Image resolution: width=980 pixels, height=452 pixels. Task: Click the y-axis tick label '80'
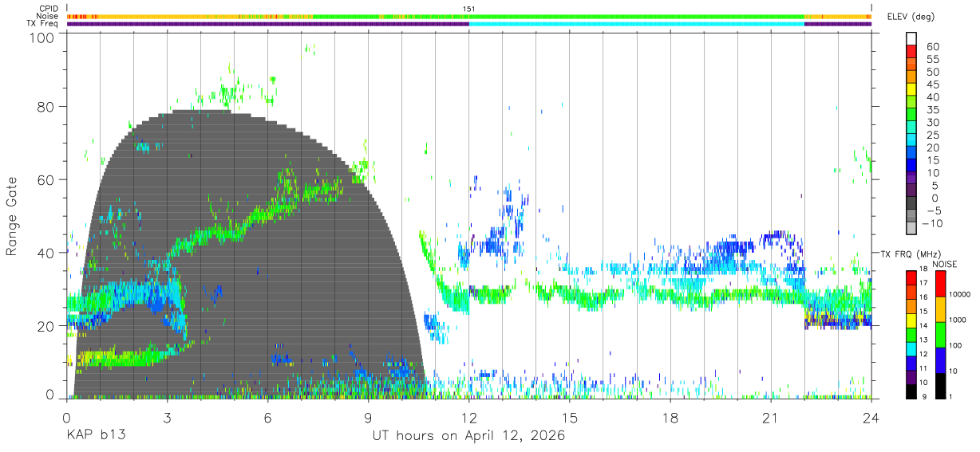(47, 106)
